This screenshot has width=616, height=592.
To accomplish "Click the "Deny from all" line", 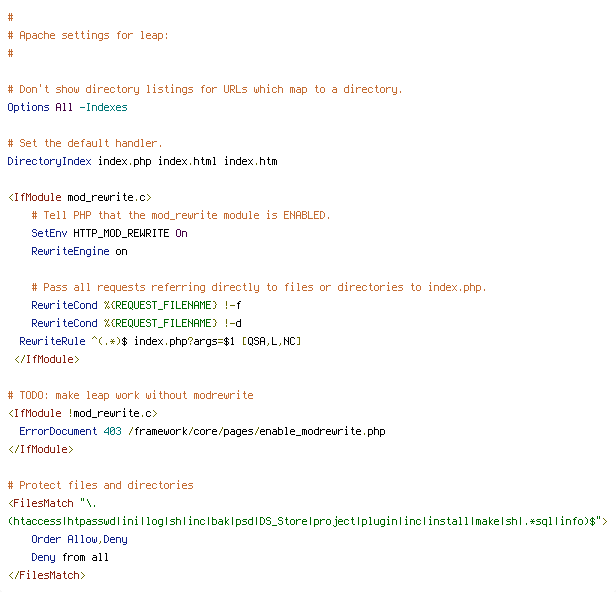I will click(70, 557).
